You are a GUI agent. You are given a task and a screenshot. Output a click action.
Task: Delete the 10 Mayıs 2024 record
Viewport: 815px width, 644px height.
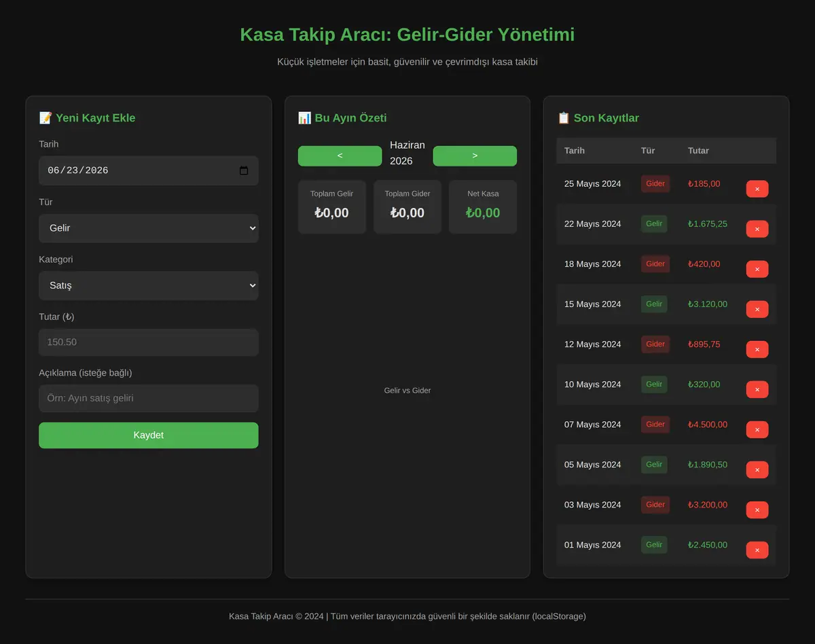coord(757,389)
